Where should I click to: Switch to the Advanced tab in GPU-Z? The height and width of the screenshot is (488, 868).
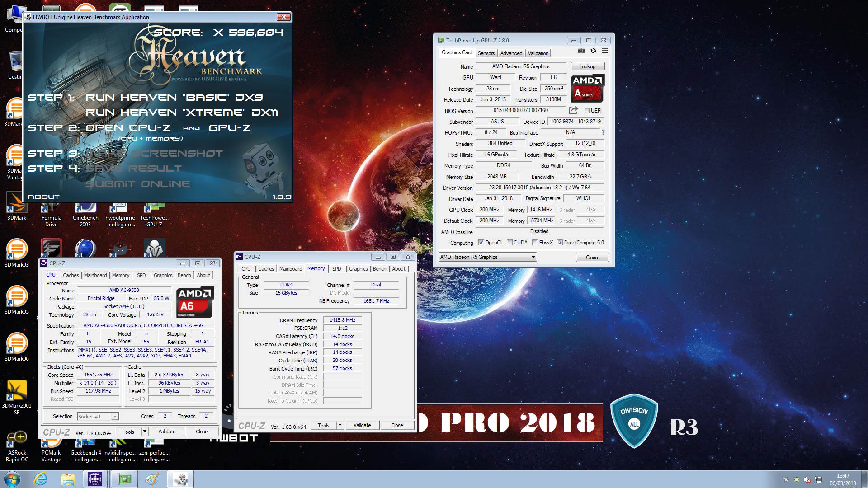pos(511,53)
